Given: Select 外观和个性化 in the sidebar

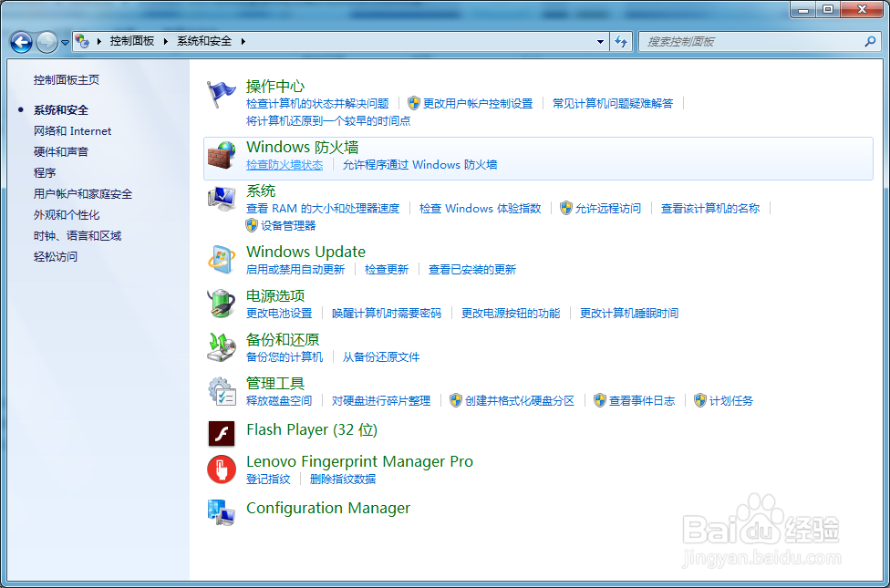Looking at the screenshot, I should point(67,215).
